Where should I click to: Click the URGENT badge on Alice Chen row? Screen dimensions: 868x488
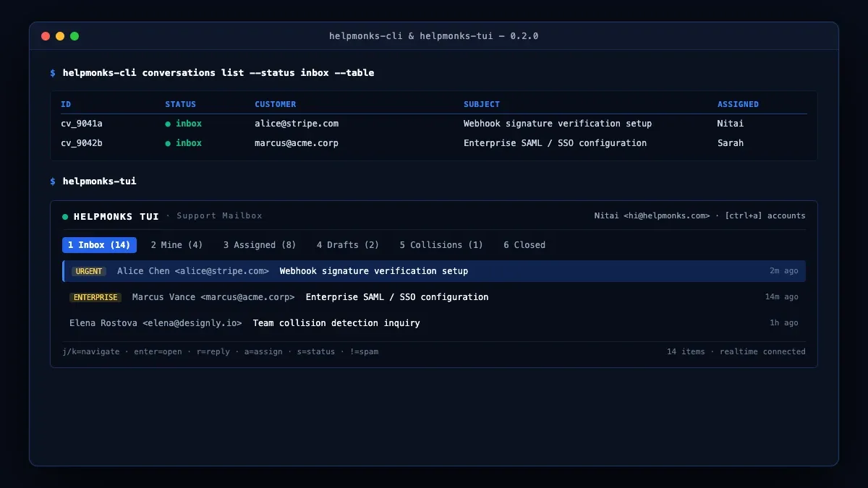(x=88, y=271)
